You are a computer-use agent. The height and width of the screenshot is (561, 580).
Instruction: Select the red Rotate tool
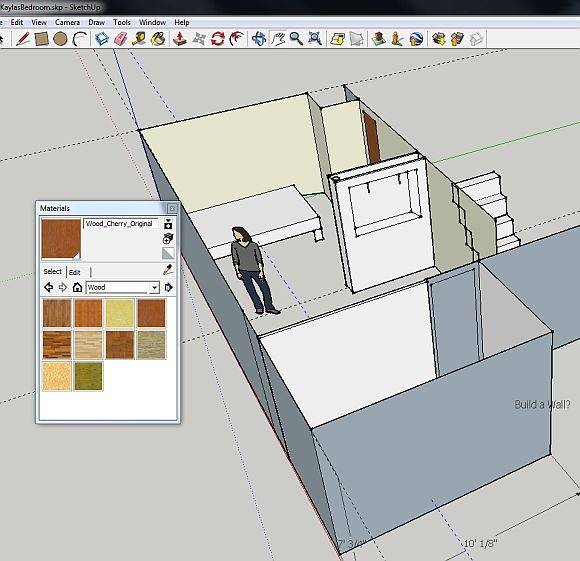click(218, 39)
